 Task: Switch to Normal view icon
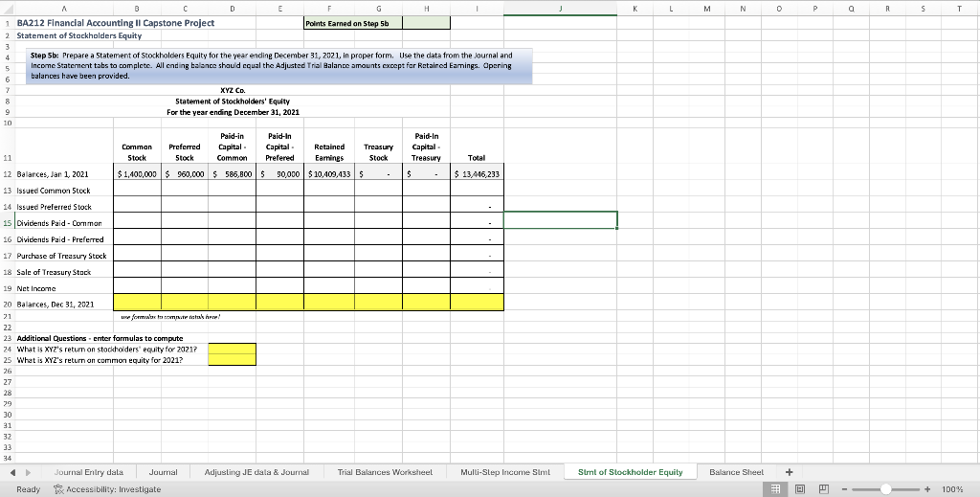[775, 489]
